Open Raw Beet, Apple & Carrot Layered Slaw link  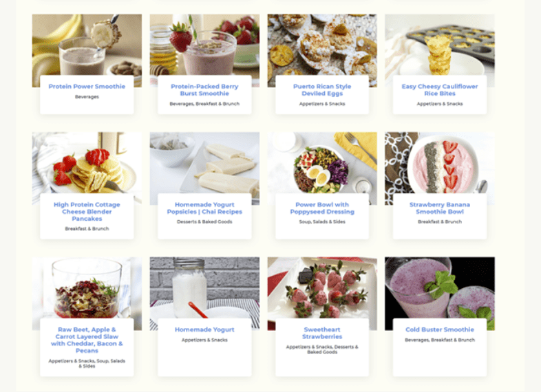(87, 340)
